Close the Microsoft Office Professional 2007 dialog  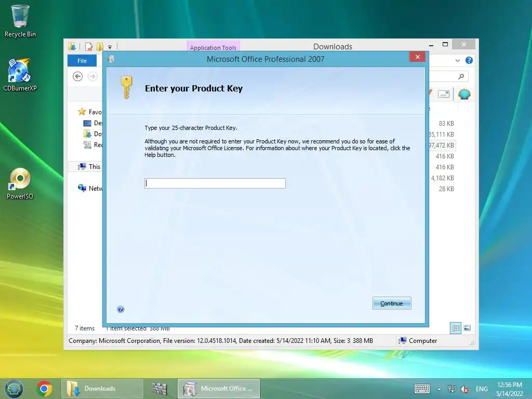point(418,57)
